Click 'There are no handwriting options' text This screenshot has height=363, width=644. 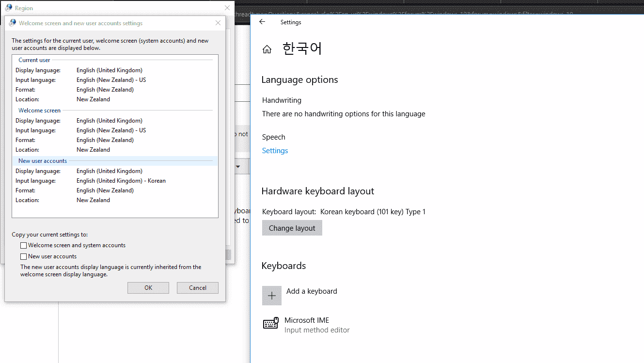[344, 114]
